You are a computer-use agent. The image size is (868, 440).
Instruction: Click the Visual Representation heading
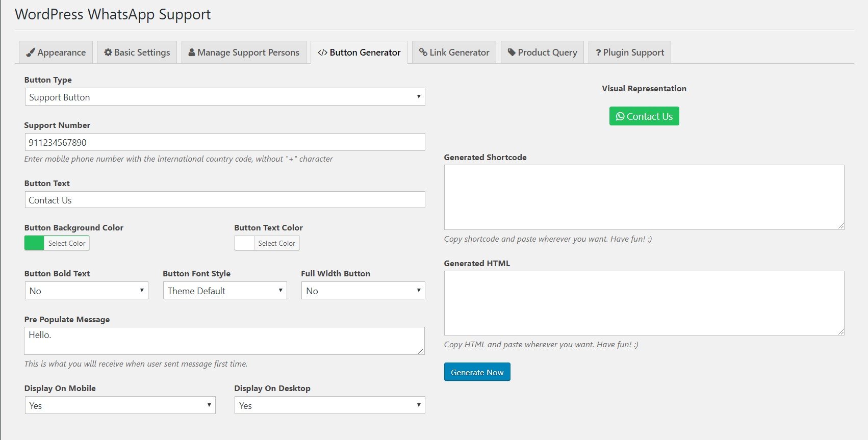click(644, 89)
